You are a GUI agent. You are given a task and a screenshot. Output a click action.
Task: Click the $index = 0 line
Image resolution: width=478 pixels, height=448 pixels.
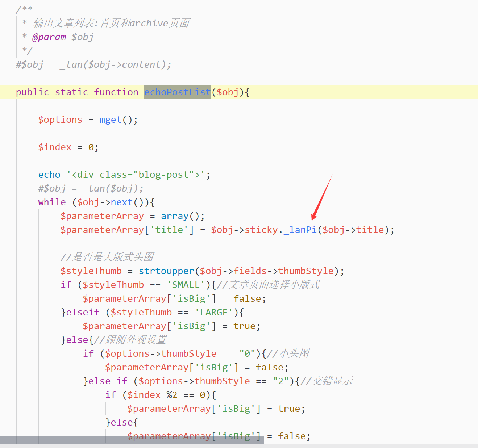(x=68, y=147)
